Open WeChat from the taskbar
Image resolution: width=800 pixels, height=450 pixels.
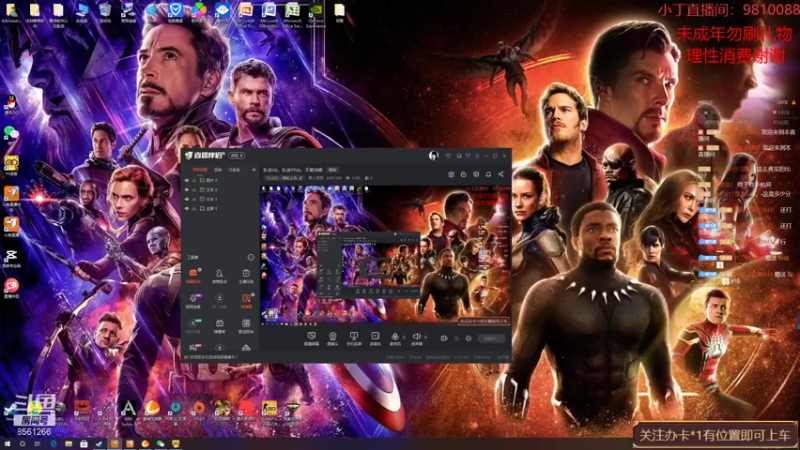click(x=160, y=444)
